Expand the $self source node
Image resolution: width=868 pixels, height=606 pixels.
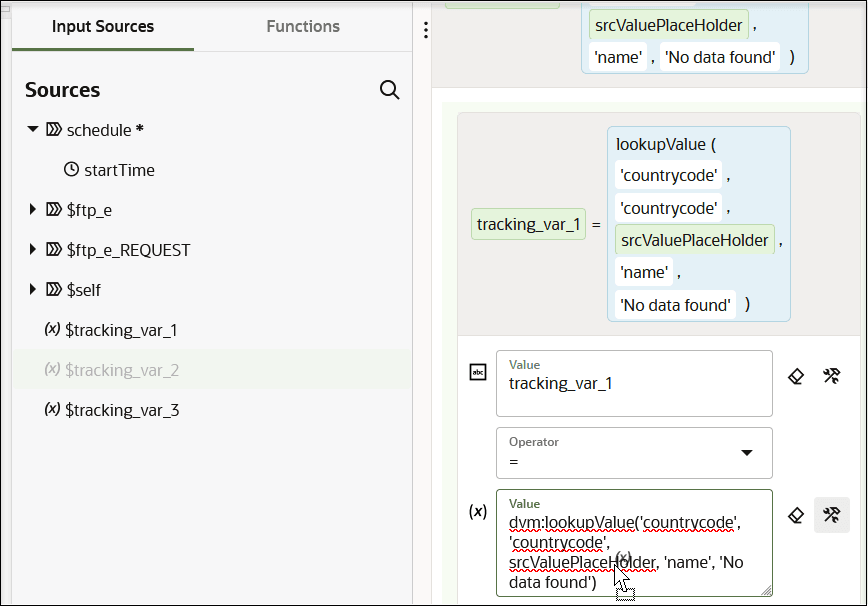[x=30, y=290]
